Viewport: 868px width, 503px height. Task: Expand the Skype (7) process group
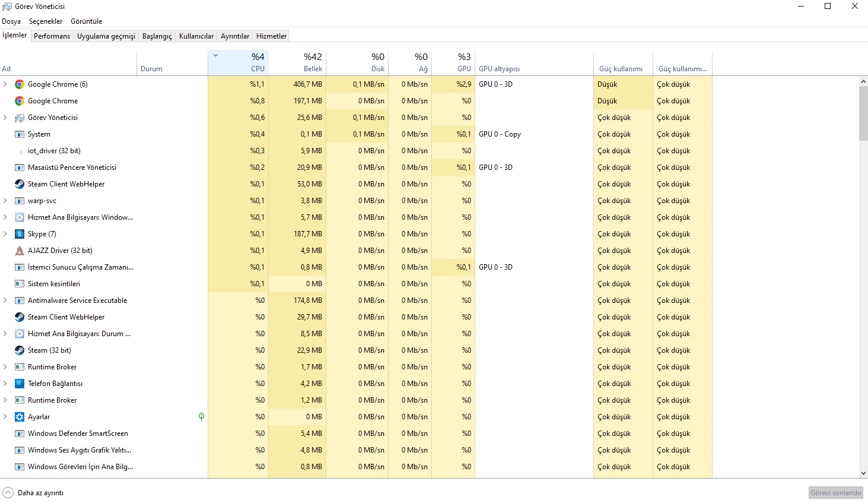(x=5, y=234)
